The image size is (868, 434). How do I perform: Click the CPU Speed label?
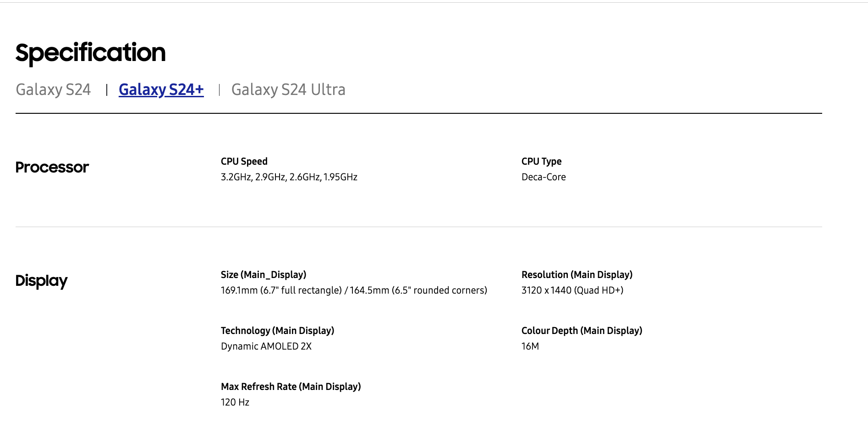point(244,161)
